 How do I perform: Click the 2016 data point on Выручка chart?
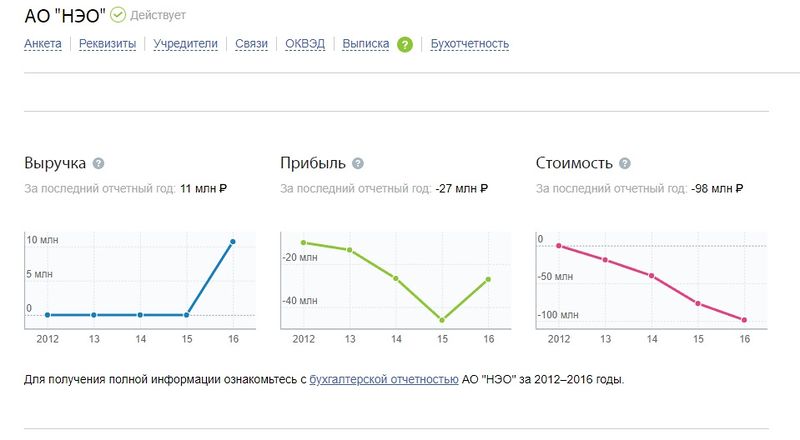[x=233, y=242]
